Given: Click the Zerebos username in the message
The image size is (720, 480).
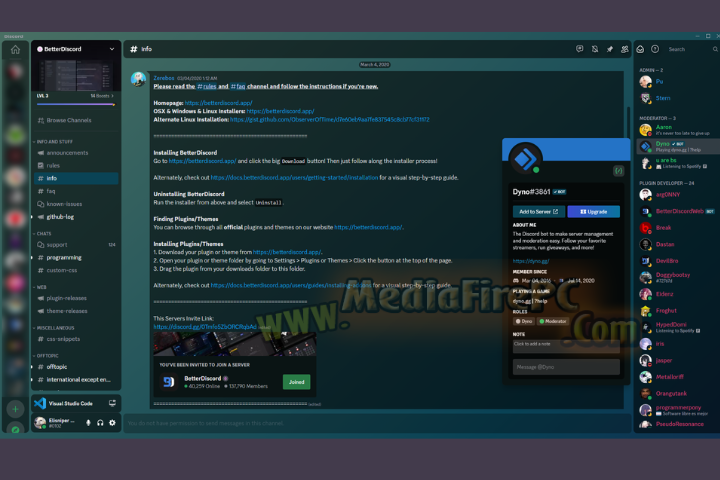Looking at the screenshot, I should pos(163,78).
